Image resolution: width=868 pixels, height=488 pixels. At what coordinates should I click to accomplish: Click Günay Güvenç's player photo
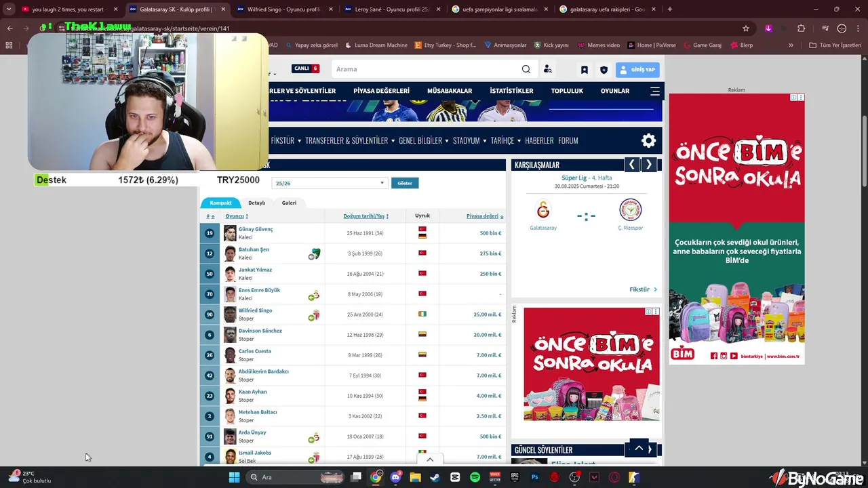[x=230, y=233]
